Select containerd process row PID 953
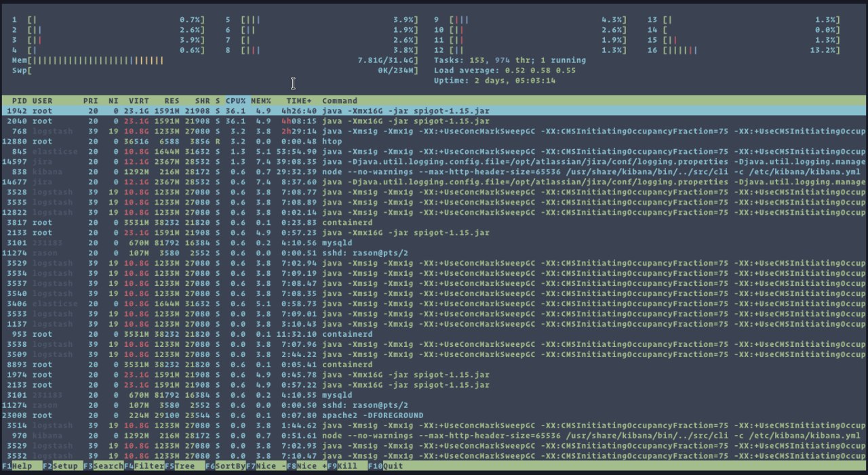Screen dimensions: 868x475 pyautogui.click(x=434, y=334)
